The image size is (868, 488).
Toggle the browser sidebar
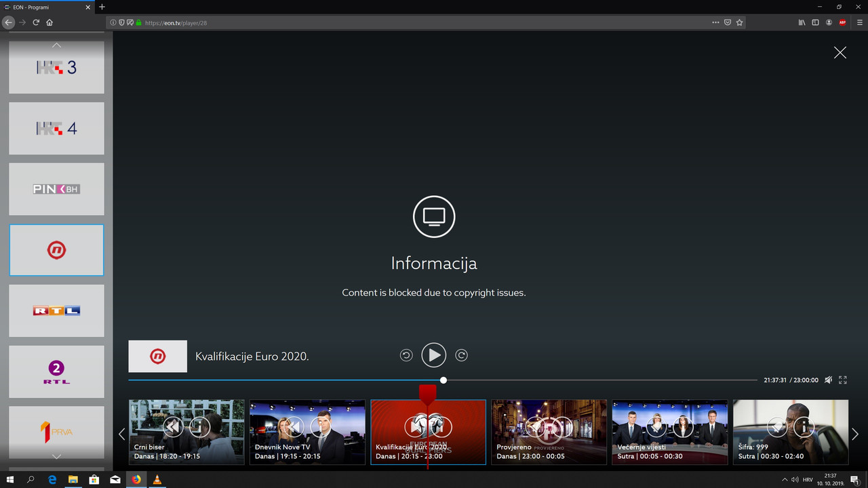tap(816, 22)
